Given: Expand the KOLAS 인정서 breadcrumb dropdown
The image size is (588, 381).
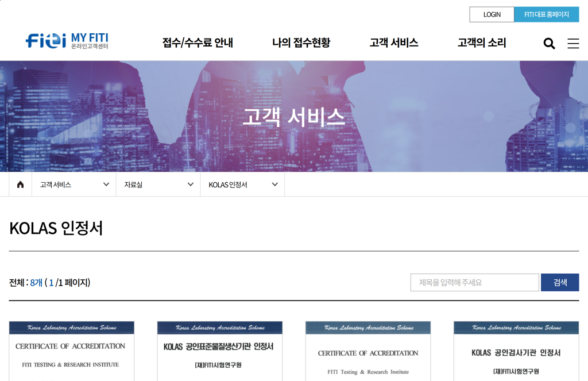Looking at the screenshot, I should [243, 184].
